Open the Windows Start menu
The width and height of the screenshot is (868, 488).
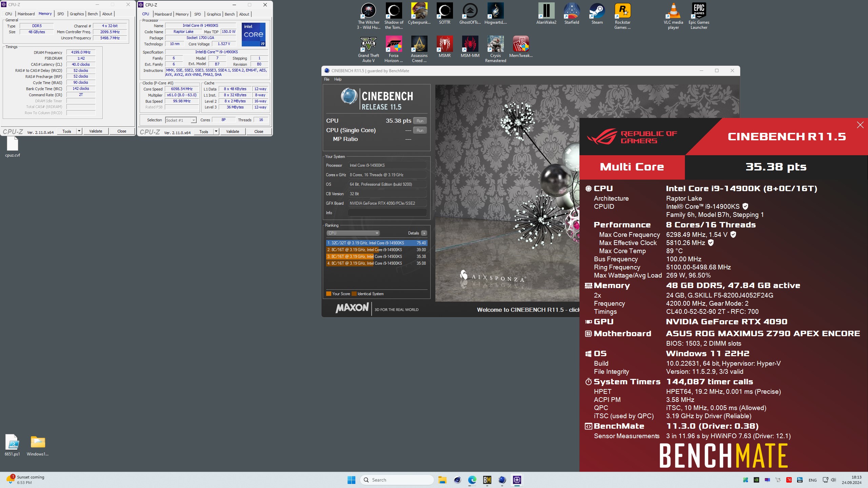coord(352,480)
